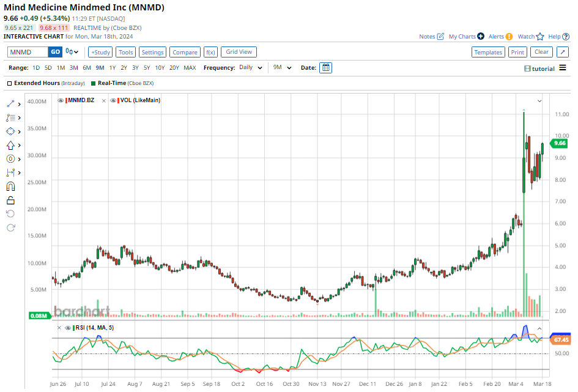The image size is (578, 392).
Task: Click the Watch star icon
Action: (539, 37)
